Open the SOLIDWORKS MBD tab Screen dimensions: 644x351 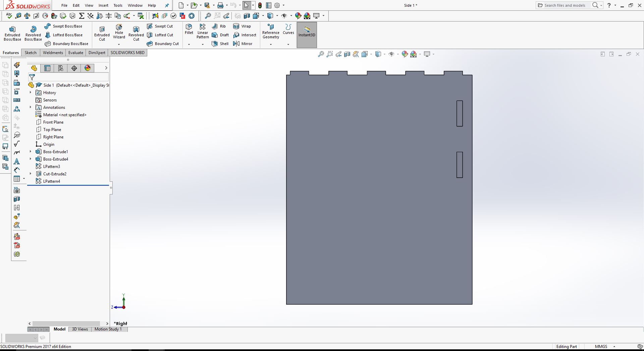click(127, 53)
